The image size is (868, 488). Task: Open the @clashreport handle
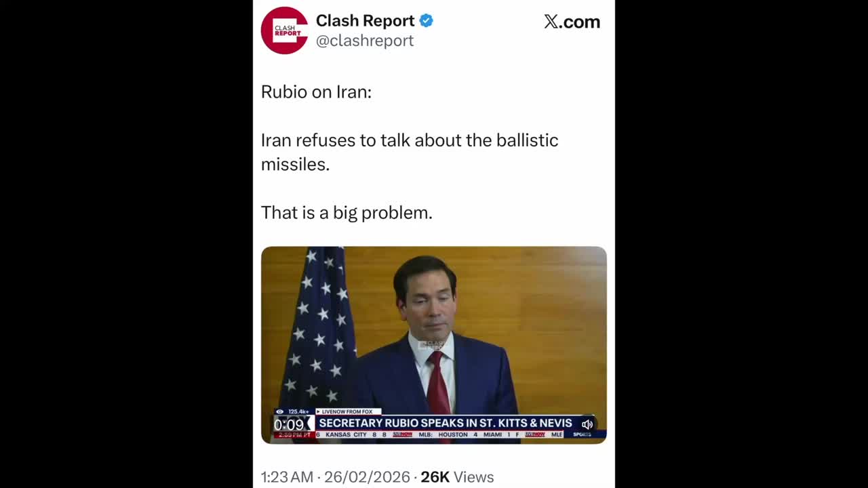click(x=365, y=41)
